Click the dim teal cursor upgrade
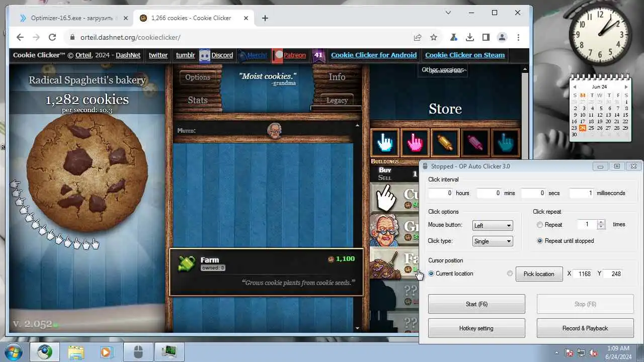The width and height of the screenshot is (644, 362). coord(505,143)
